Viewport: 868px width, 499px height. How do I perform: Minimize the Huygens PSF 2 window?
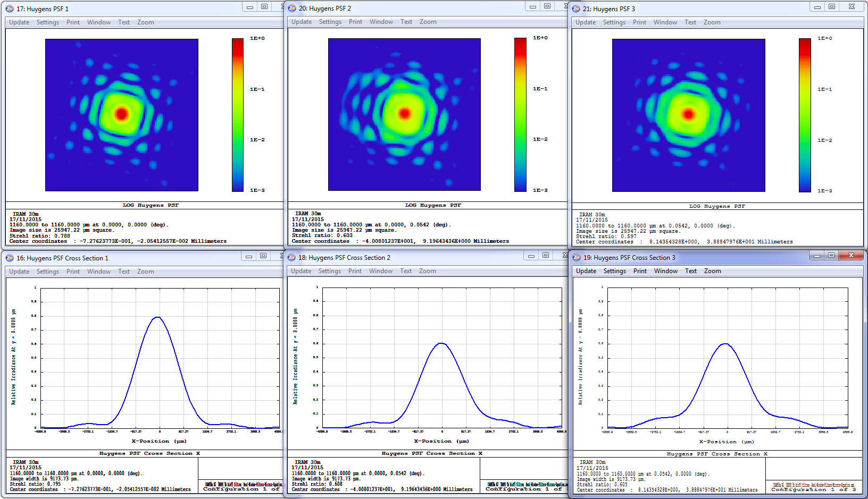pyautogui.click(x=532, y=6)
